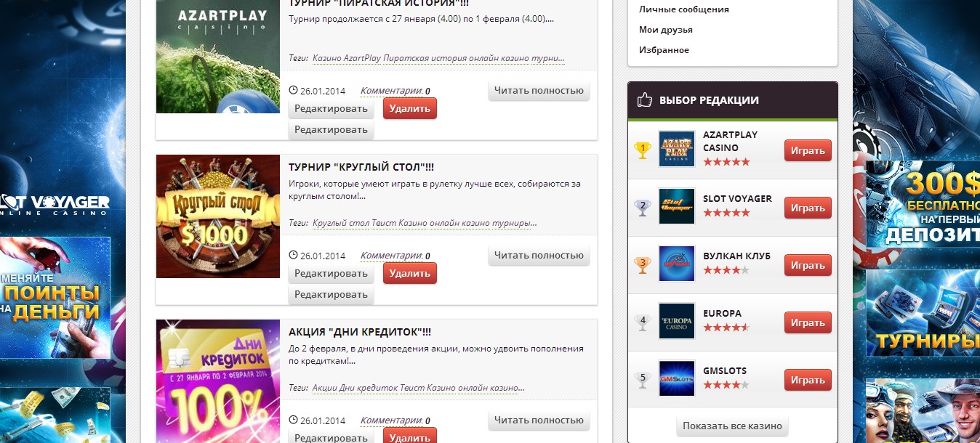Click upper Редактировать for Круглый стол post
This screenshot has height=443, width=980.
pyautogui.click(x=332, y=274)
